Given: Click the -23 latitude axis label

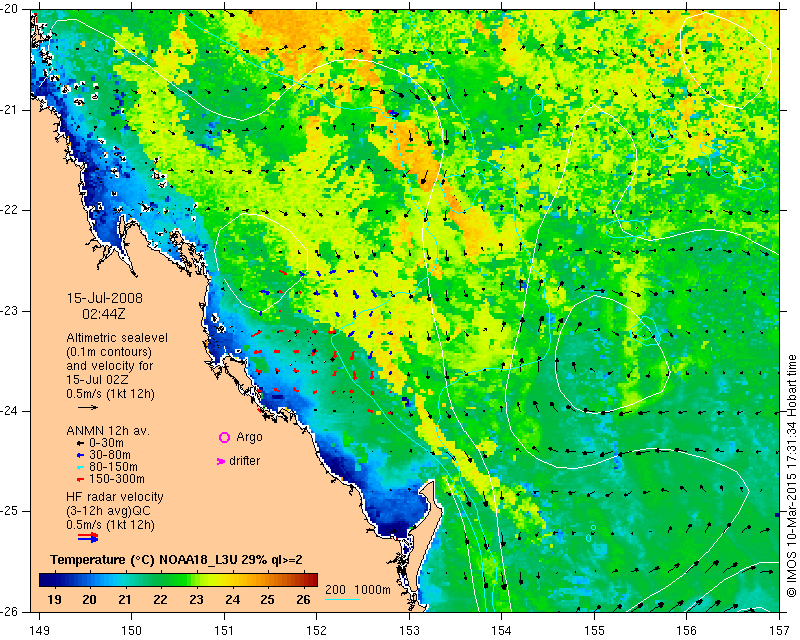Looking at the screenshot, I should pos(8,310).
